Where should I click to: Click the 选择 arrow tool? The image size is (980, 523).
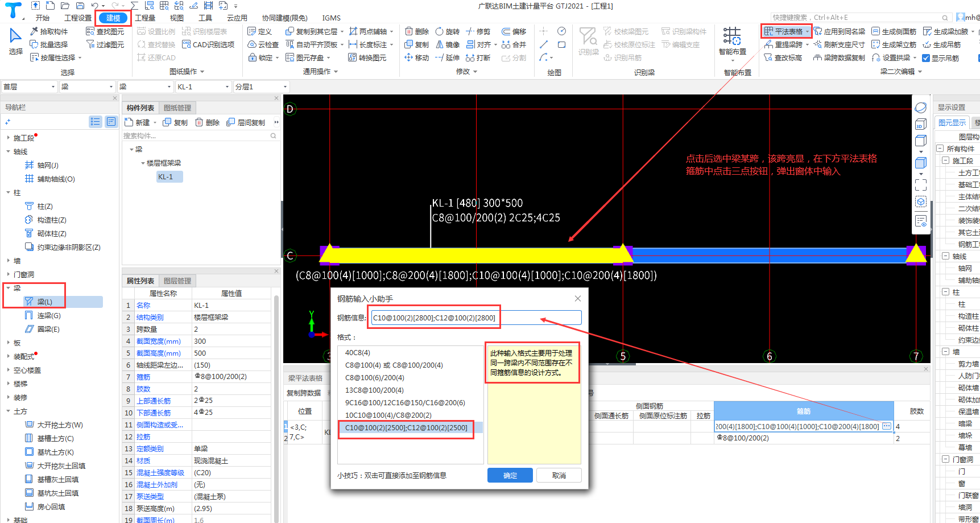(16, 42)
